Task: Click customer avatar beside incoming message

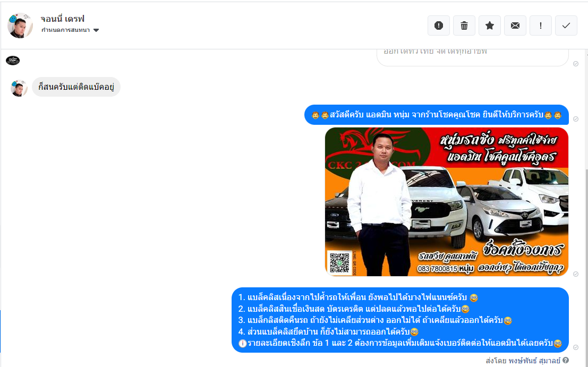Action: [19, 88]
